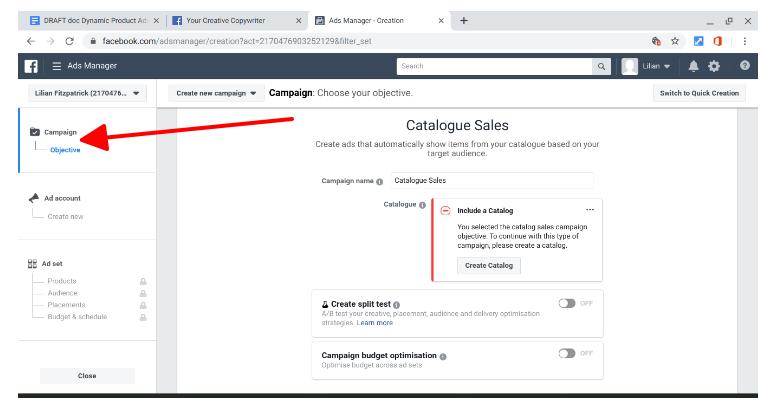The height and width of the screenshot is (398, 761).
Task: Click the search magnifier button
Action: [601, 66]
